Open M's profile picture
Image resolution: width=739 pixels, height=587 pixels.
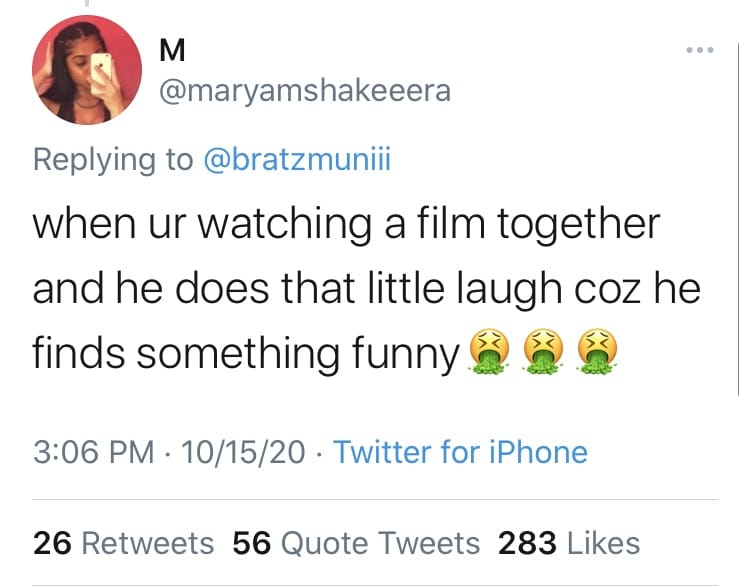pyautogui.click(x=87, y=70)
